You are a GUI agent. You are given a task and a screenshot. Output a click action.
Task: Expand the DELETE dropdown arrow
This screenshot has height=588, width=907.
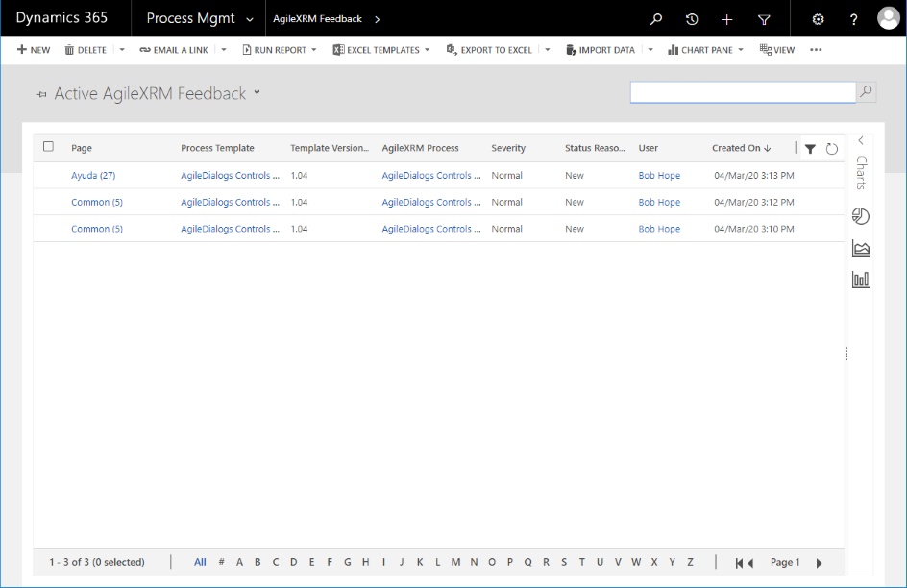coord(122,50)
